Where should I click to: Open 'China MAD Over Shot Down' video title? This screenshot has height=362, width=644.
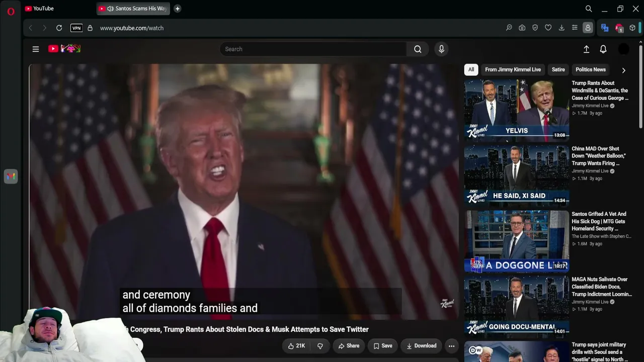tap(599, 156)
